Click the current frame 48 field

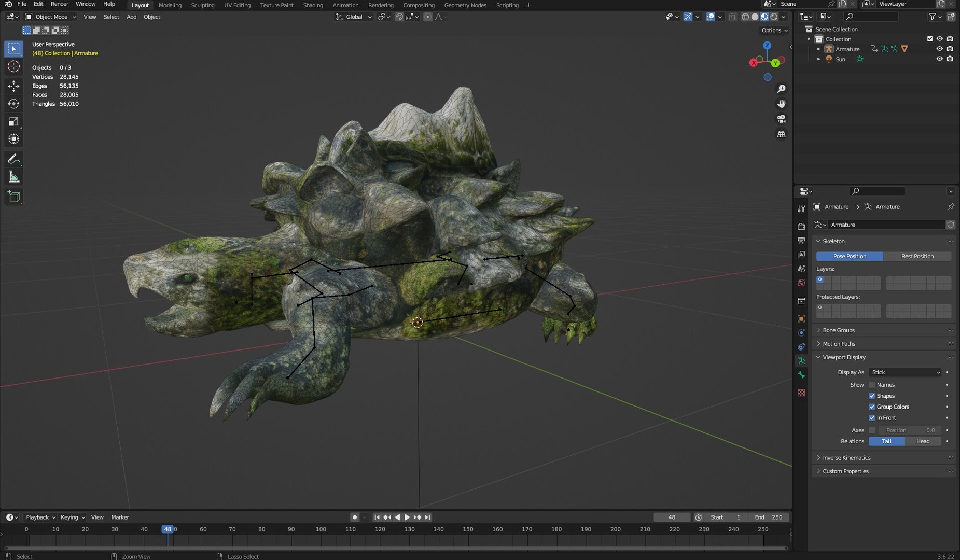click(x=672, y=517)
